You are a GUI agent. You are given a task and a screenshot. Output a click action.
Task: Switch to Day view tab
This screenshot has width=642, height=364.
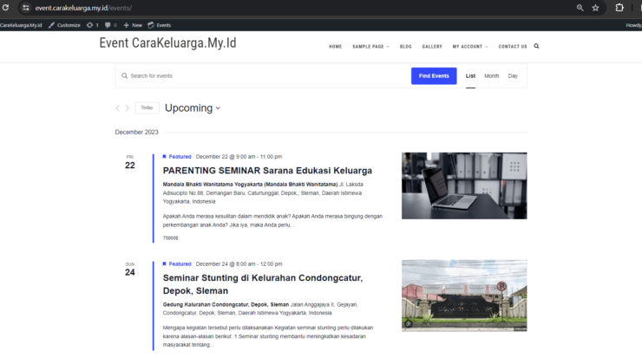pos(513,76)
